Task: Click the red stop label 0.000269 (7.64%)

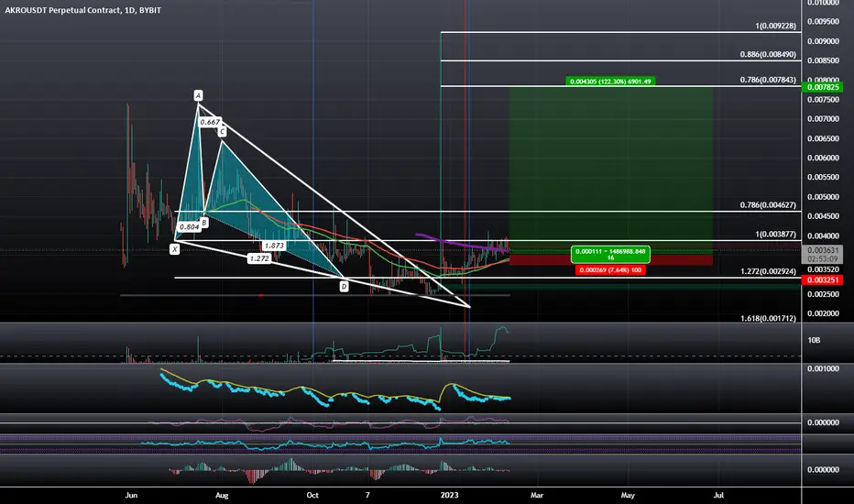Action: click(x=610, y=269)
